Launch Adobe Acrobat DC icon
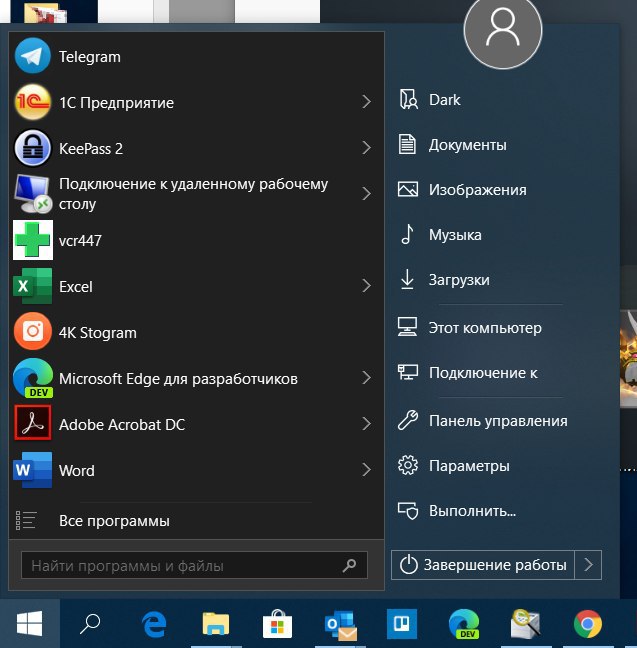637x648 pixels. click(x=33, y=423)
